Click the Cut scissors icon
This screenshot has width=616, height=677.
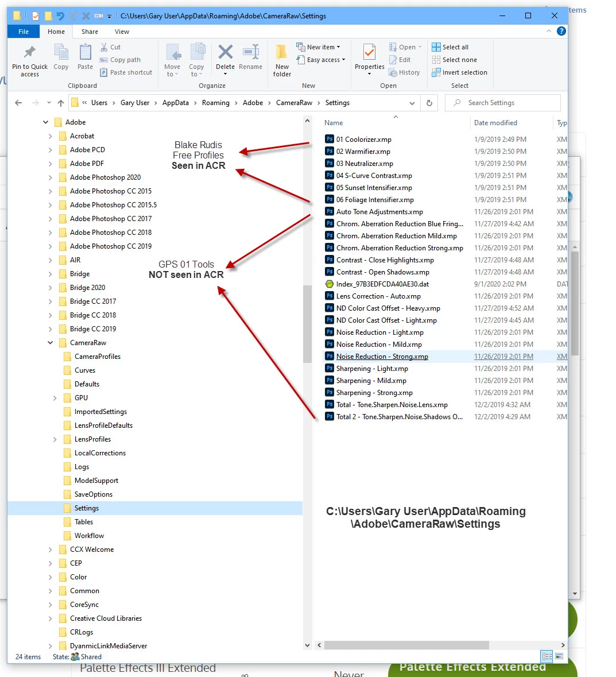[x=104, y=47]
